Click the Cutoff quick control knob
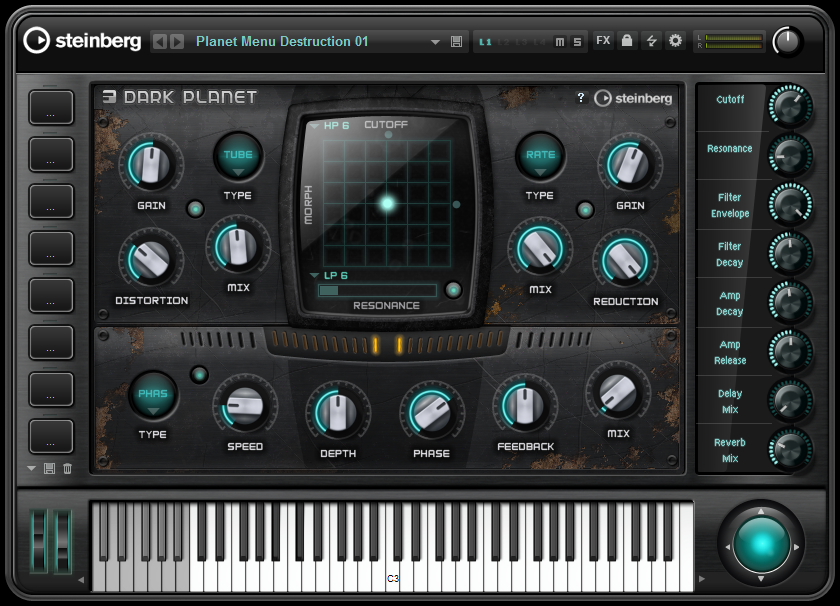Viewport: 840px width, 606px height. 790,107
